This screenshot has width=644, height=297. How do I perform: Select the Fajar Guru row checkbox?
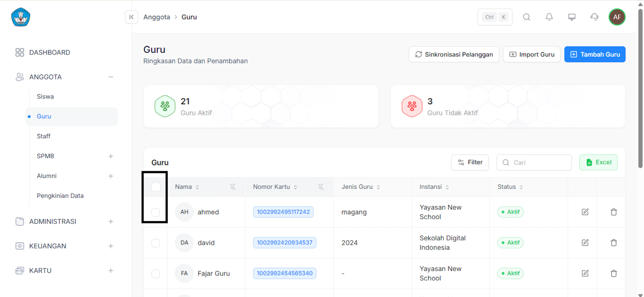click(155, 273)
